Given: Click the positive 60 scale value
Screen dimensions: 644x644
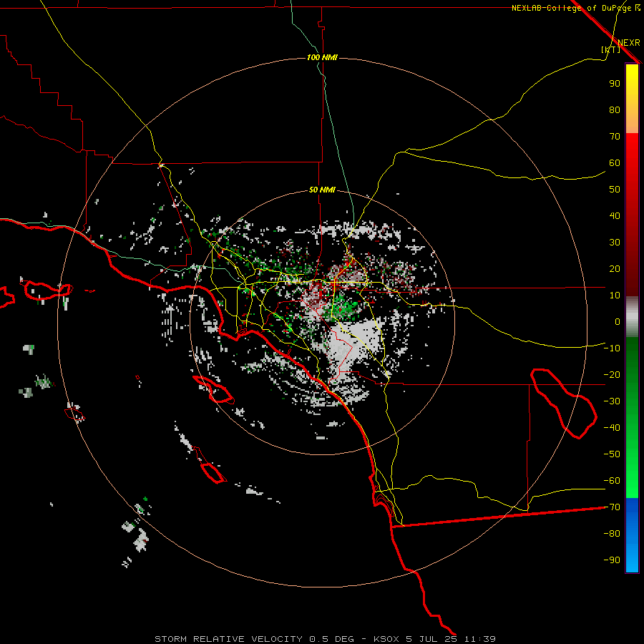Looking at the screenshot, I should click(615, 162).
